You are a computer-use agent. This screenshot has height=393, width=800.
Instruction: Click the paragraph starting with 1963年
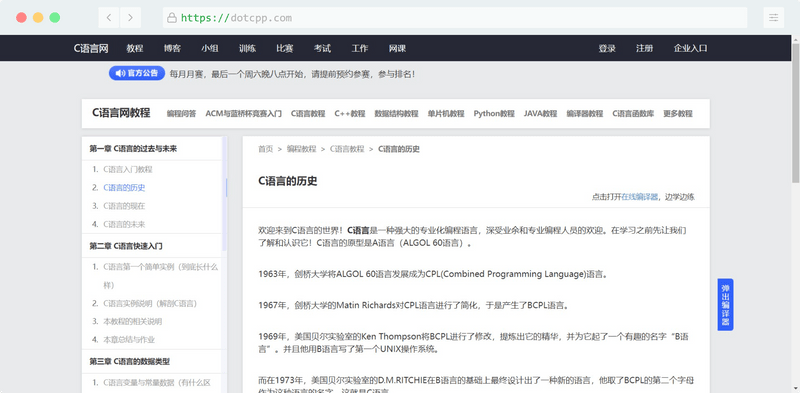[x=434, y=274]
